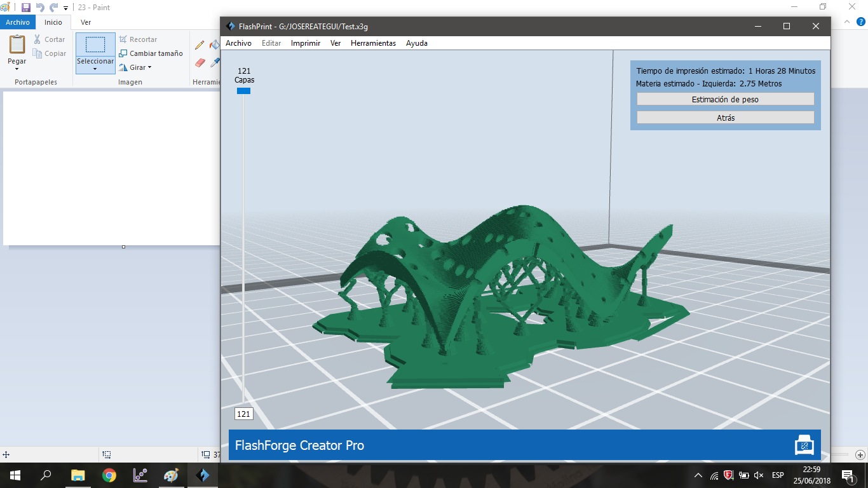
Task: Click the red antivirus shield tray icon
Action: 729,475
